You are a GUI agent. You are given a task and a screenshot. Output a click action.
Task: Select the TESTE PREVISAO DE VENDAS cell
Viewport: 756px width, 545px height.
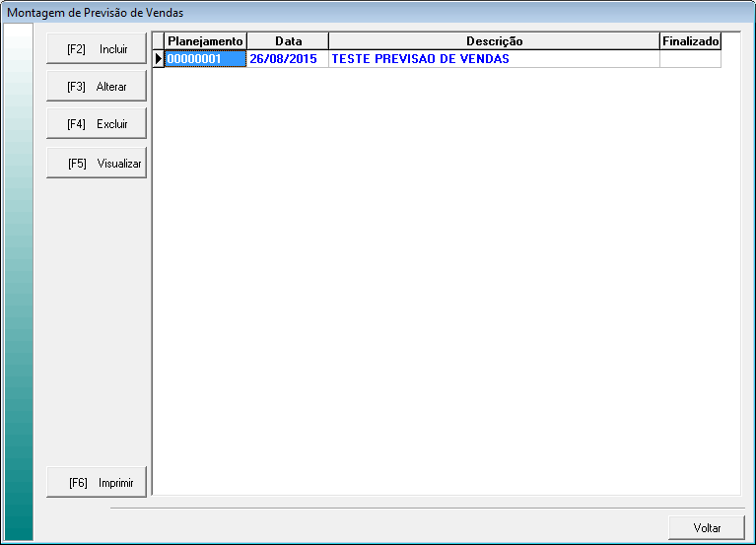coord(494,59)
